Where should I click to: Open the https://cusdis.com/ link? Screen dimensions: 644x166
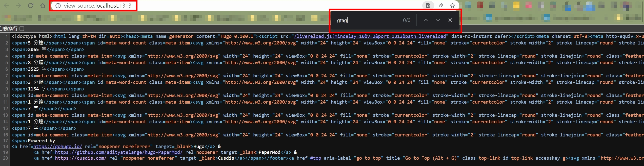81,158
